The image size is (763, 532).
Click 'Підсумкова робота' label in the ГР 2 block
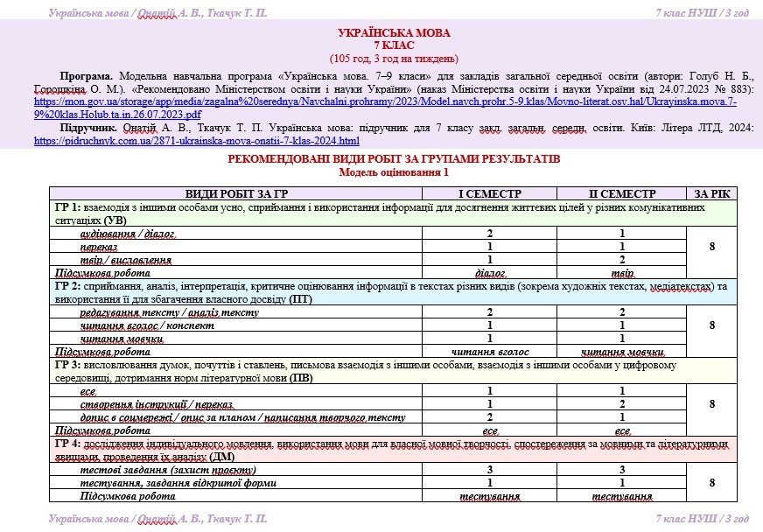(102, 352)
